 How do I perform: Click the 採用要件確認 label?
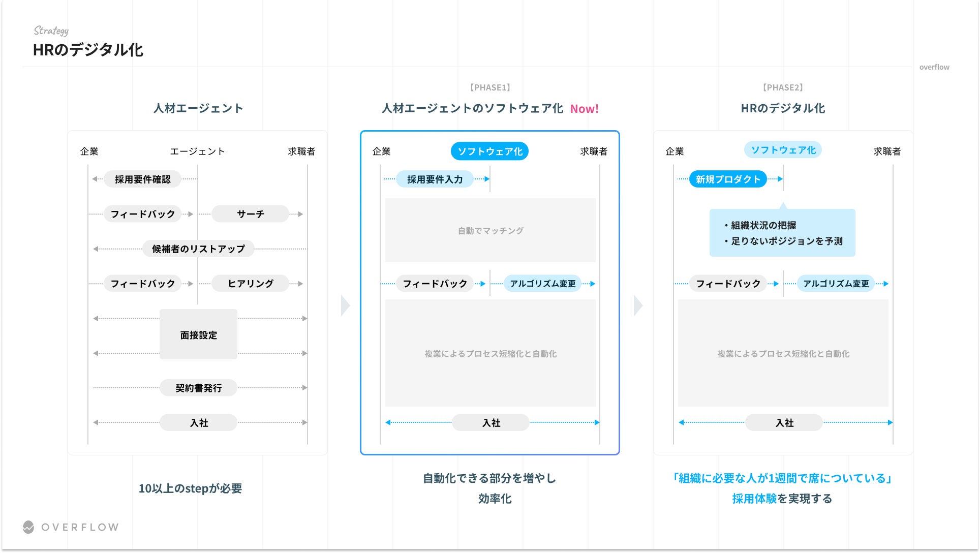pyautogui.click(x=142, y=179)
